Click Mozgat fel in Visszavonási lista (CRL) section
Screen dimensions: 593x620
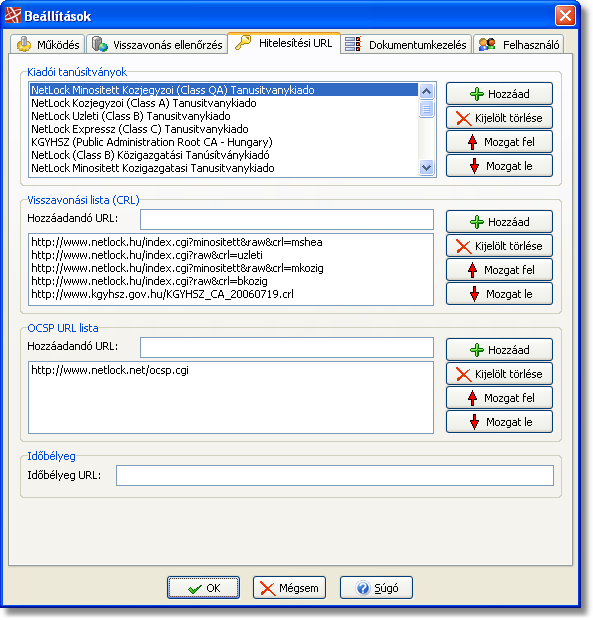[x=499, y=270]
